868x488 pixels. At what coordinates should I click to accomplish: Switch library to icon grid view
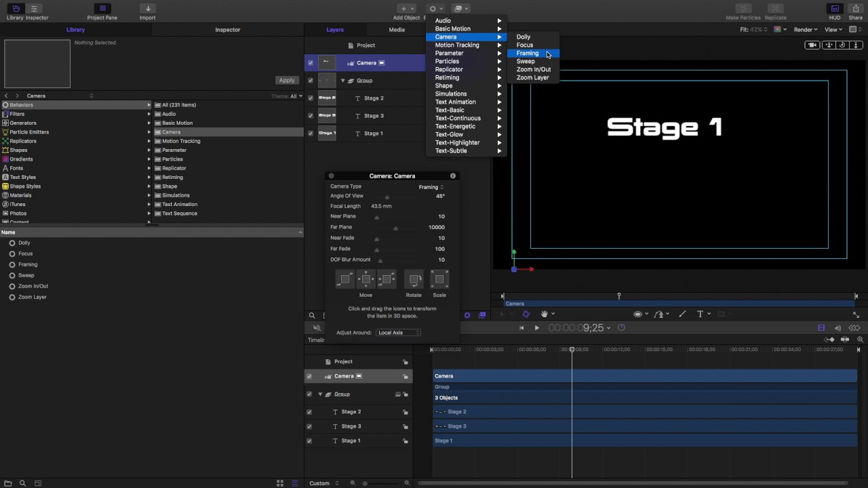[x=280, y=483]
